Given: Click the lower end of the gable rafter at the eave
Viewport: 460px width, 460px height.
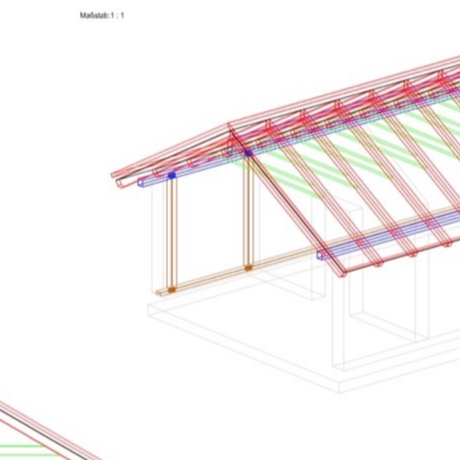Looking at the screenshot, I should click(343, 273).
